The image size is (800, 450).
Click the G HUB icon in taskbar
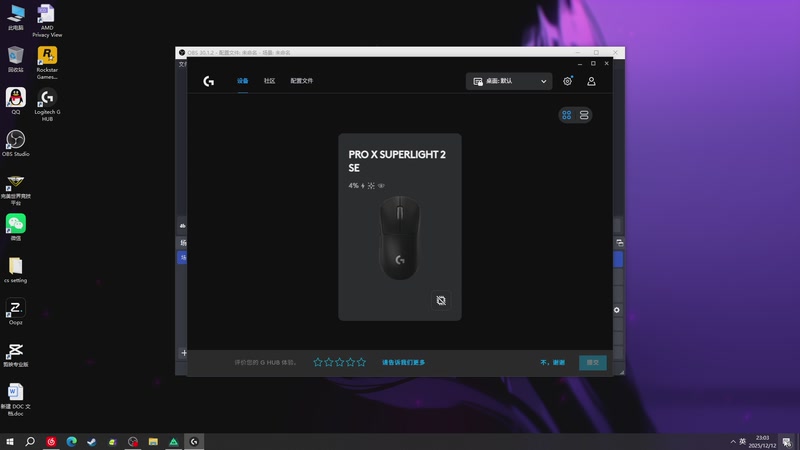(194, 441)
